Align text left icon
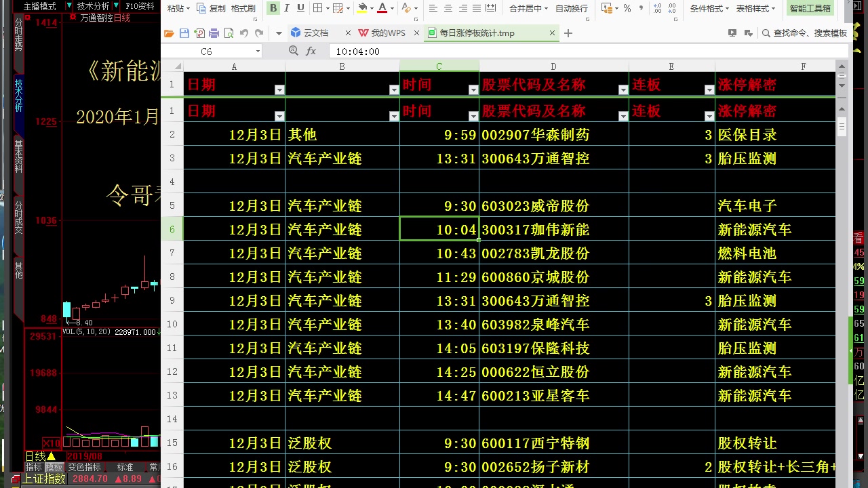The image size is (868, 488). pyautogui.click(x=433, y=8)
